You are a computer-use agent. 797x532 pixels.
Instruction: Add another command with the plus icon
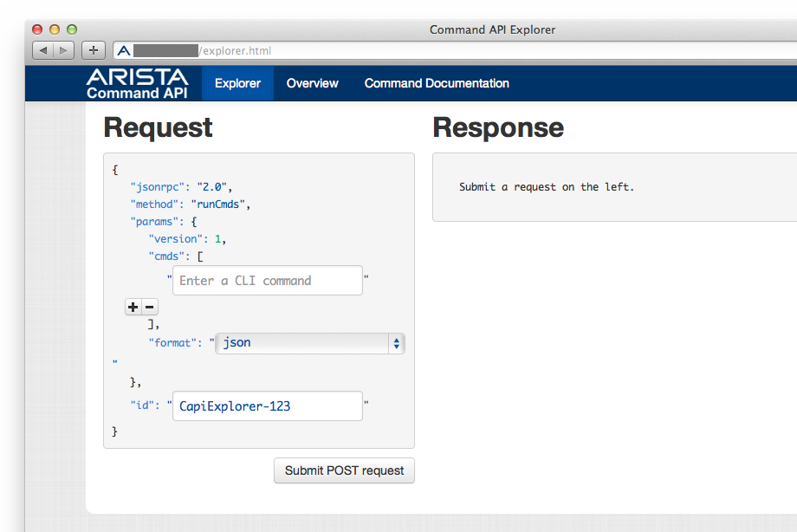[133, 307]
